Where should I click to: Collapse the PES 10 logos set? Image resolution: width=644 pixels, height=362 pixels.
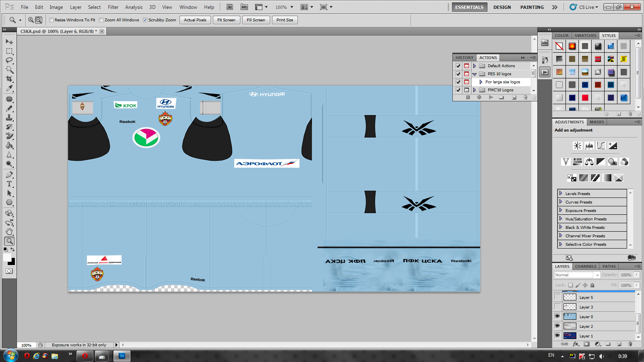tap(475, 74)
